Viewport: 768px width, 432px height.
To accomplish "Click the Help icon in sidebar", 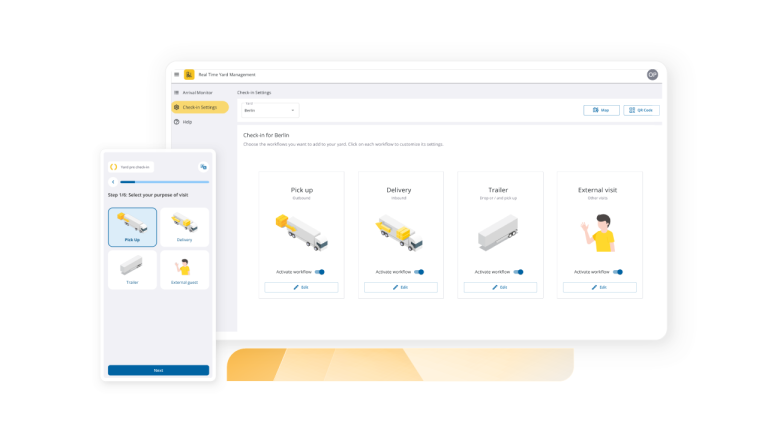I will click(177, 122).
